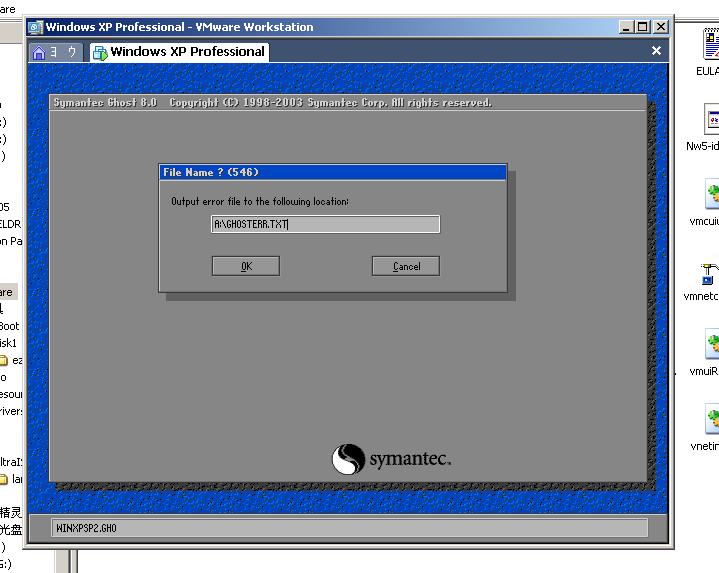The height and width of the screenshot is (573, 719).
Task: Focus the error file location field
Action: click(325, 224)
